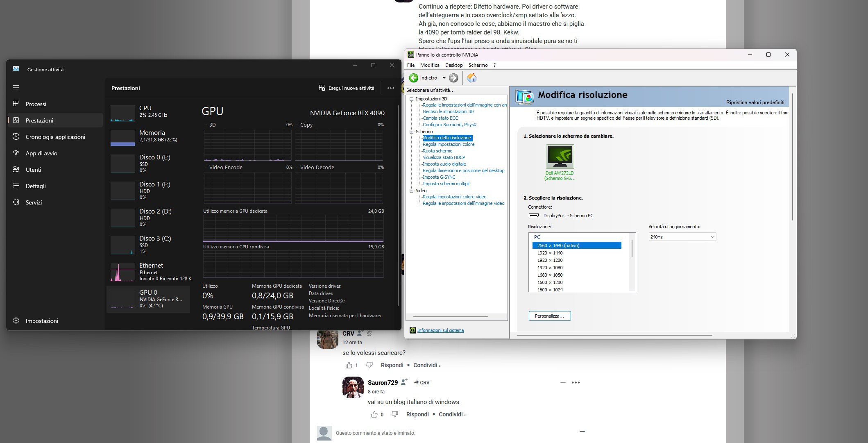Collapse Video tree node
Screen dimensions: 868x443
click(x=412, y=191)
